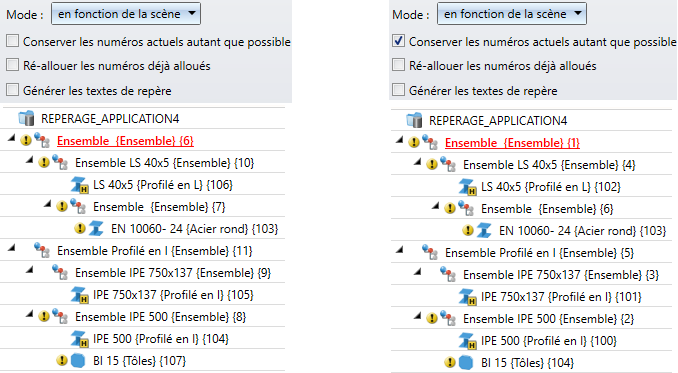Collapse the Ensemble LS 40x5 {10} node
This screenshot has width=678, height=373.
tap(29, 160)
